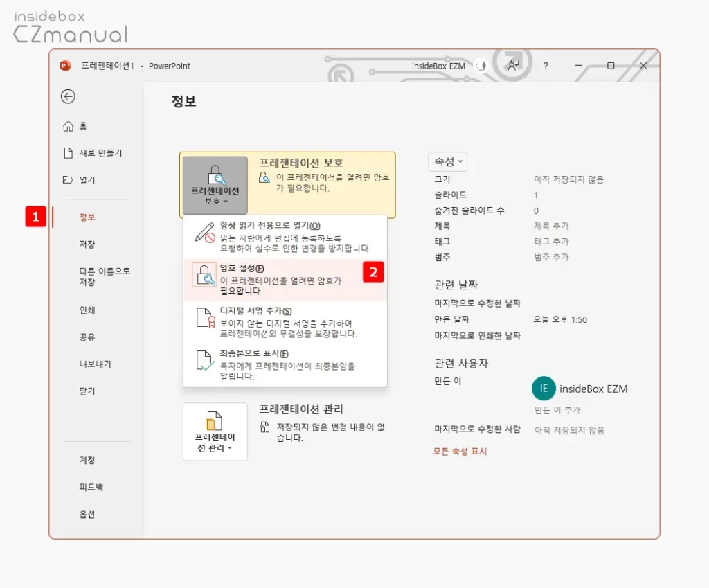Screen dimensions: 709x588
Task: Click the share people icon in titlebar
Action: click(x=513, y=65)
